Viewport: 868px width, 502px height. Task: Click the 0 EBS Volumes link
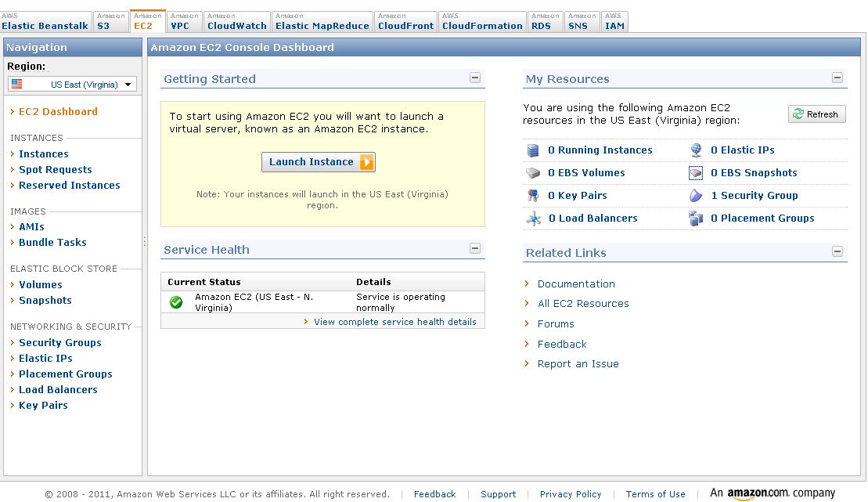586,173
